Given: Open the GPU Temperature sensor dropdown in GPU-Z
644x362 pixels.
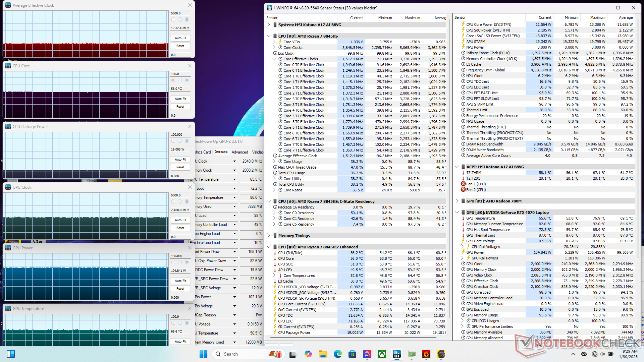Looking at the screenshot, I should click(234, 180).
